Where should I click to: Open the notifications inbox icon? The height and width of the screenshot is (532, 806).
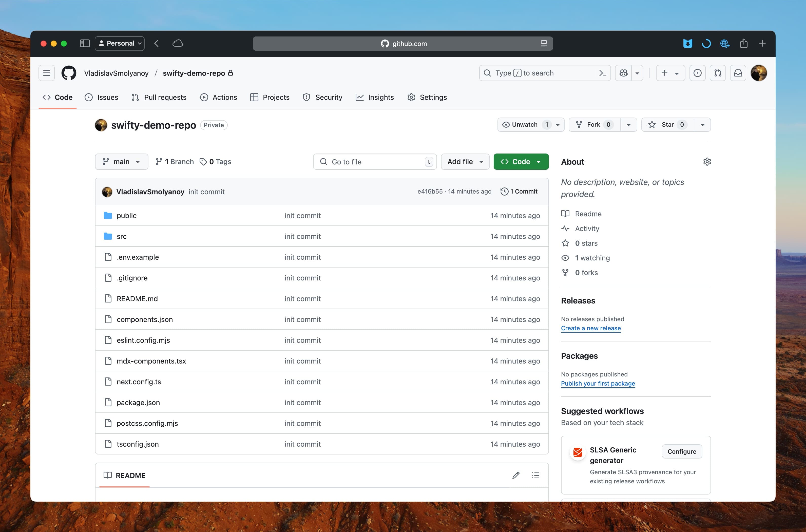click(738, 73)
